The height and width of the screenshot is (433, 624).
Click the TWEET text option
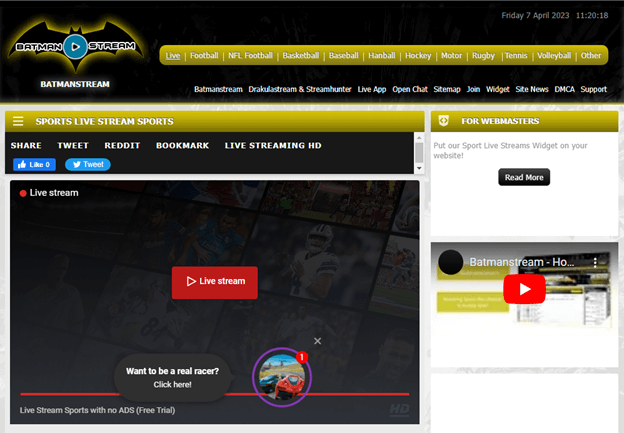pos(73,145)
